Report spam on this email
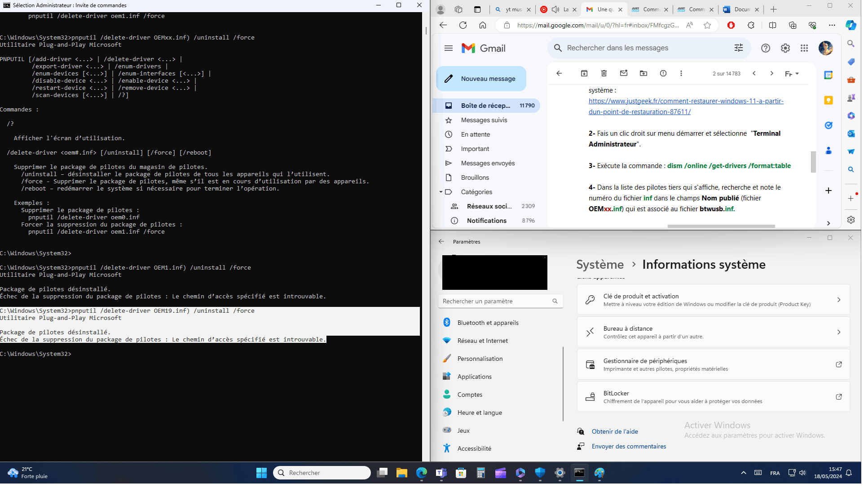The height and width of the screenshot is (488, 868). click(663, 73)
